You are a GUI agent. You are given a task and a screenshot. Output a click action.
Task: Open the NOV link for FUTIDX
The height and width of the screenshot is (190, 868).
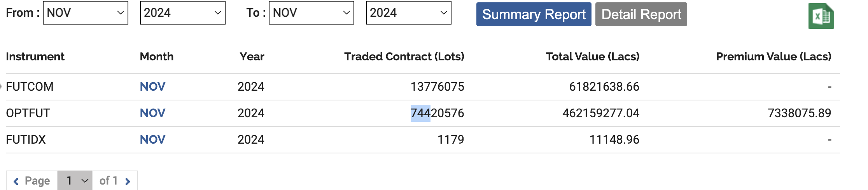(152, 139)
